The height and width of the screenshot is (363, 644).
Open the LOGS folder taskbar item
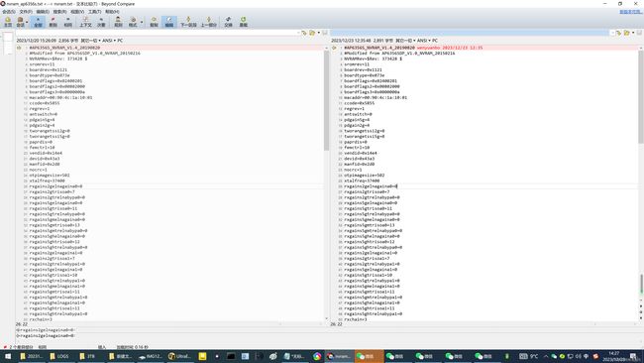[59, 356]
